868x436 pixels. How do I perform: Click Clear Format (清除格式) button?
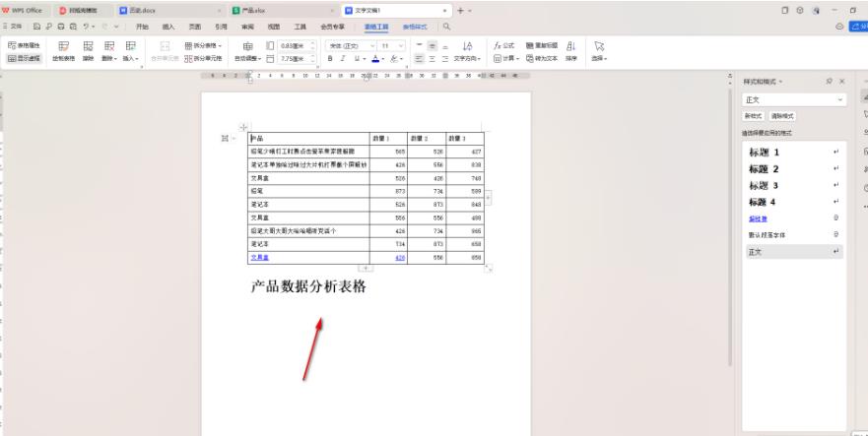click(x=782, y=116)
